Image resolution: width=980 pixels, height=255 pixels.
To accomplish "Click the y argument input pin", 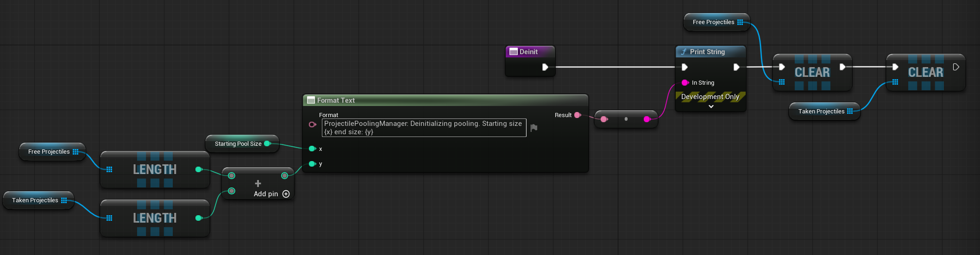I will click(312, 164).
